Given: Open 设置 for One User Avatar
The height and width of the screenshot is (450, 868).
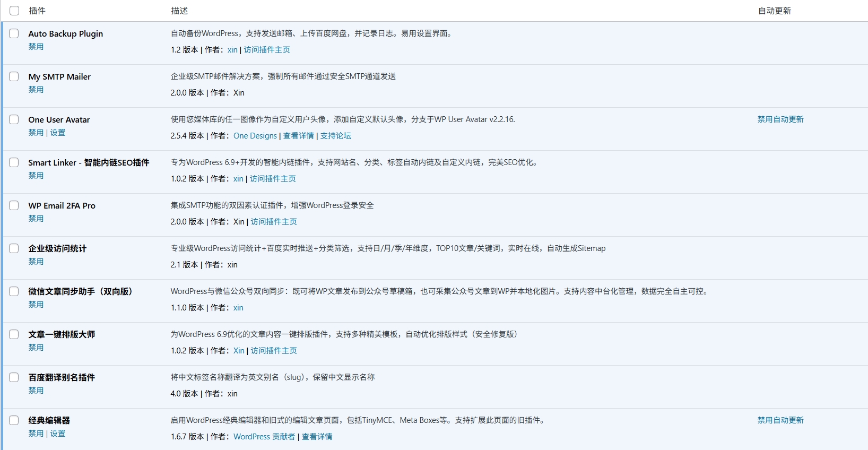Looking at the screenshot, I should [58, 133].
